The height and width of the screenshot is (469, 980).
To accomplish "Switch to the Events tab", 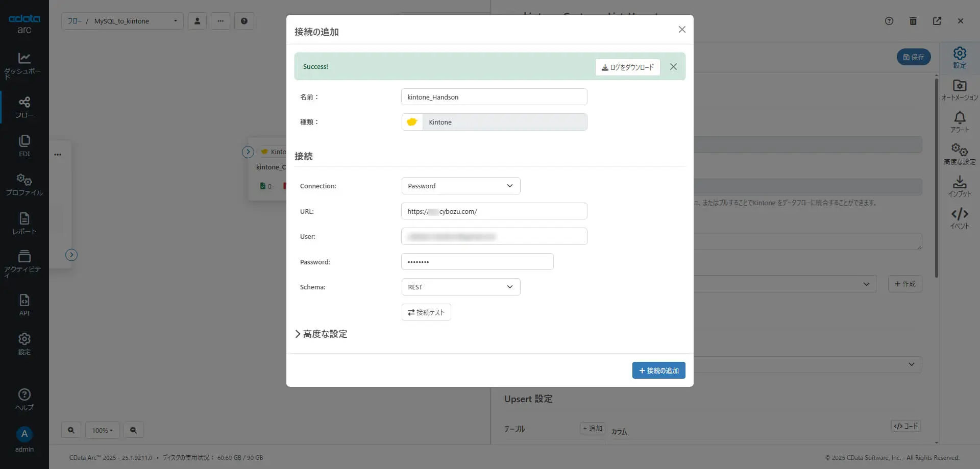I will (x=960, y=218).
